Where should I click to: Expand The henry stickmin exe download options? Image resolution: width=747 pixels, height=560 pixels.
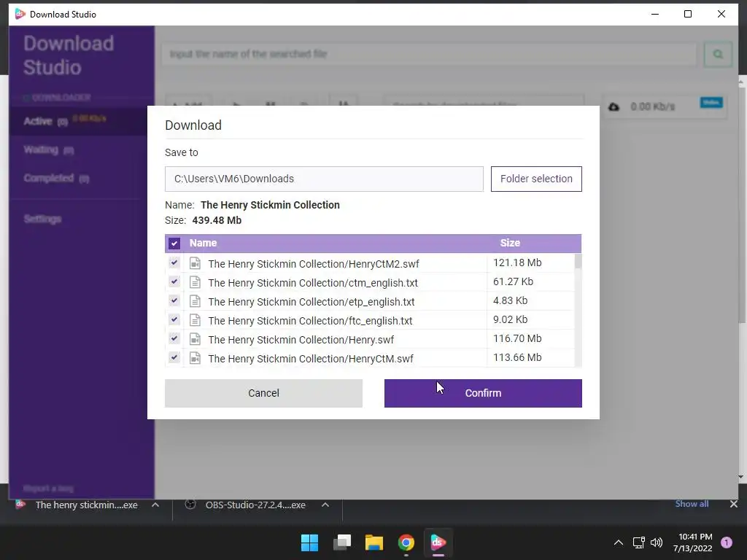pos(155,505)
